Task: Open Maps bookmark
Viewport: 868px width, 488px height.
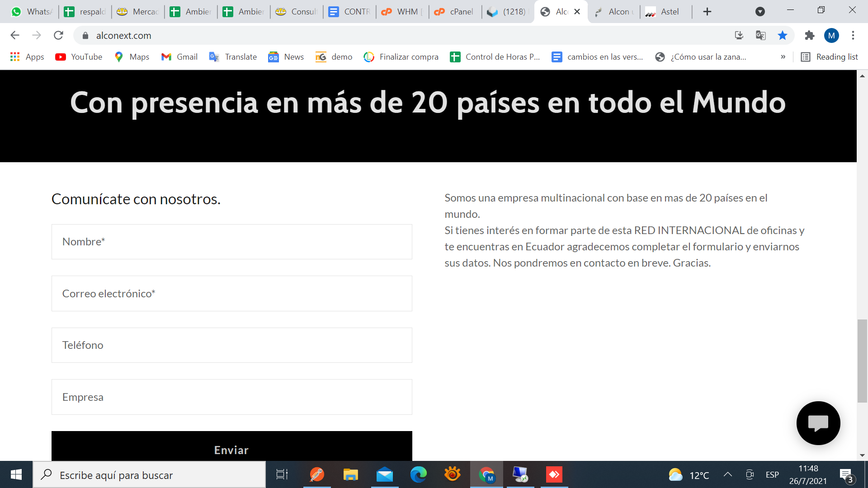Action: click(x=132, y=57)
